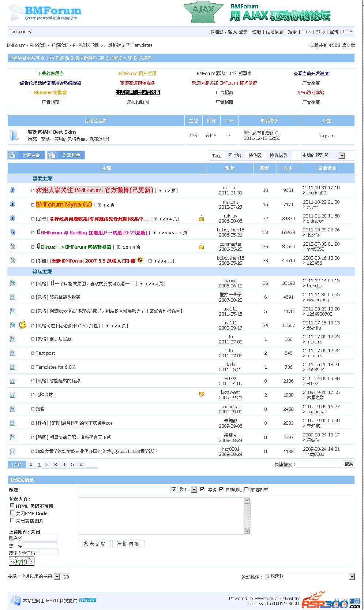The width and height of the screenshot is (364, 610).
Task: Click the GO button beside the topic filter
Action: click(x=65, y=577)
